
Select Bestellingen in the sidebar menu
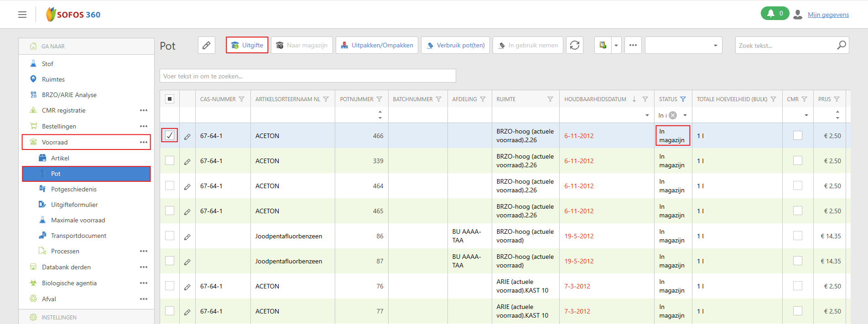click(x=59, y=126)
